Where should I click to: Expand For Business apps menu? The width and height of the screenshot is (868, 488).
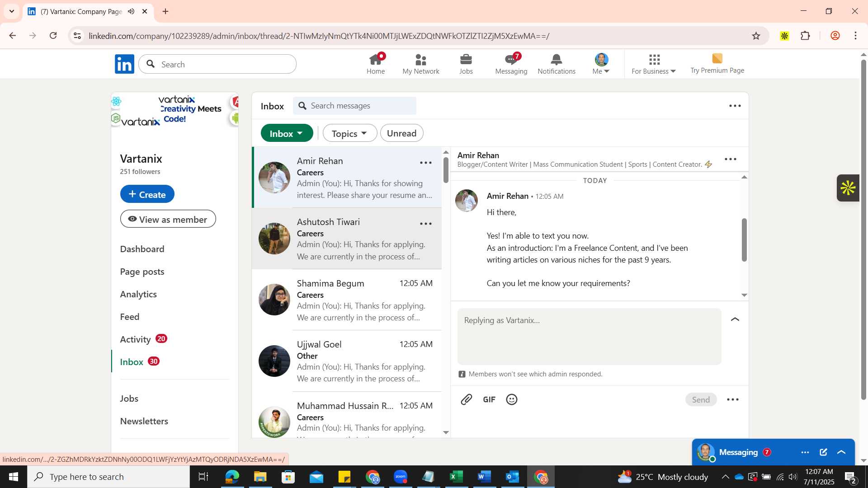coord(654,64)
